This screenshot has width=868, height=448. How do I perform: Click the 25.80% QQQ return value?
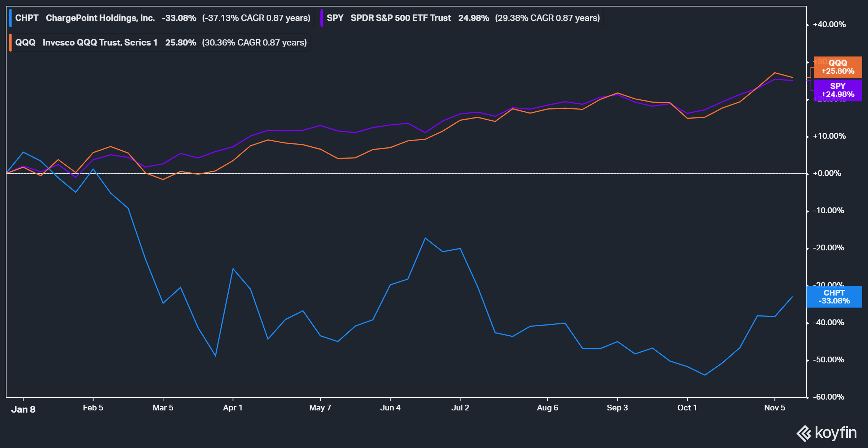point(181,43)
